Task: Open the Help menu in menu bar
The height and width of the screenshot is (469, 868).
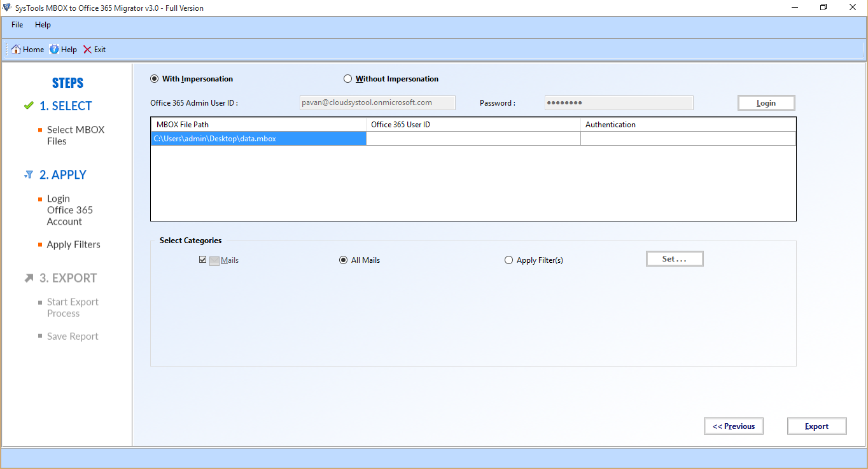Action: (x=43, y=25)
